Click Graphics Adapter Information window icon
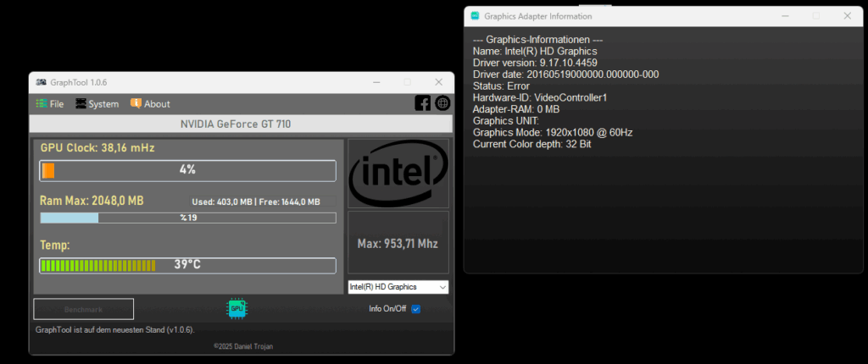 pyautogui.click(x=475, y=16)
